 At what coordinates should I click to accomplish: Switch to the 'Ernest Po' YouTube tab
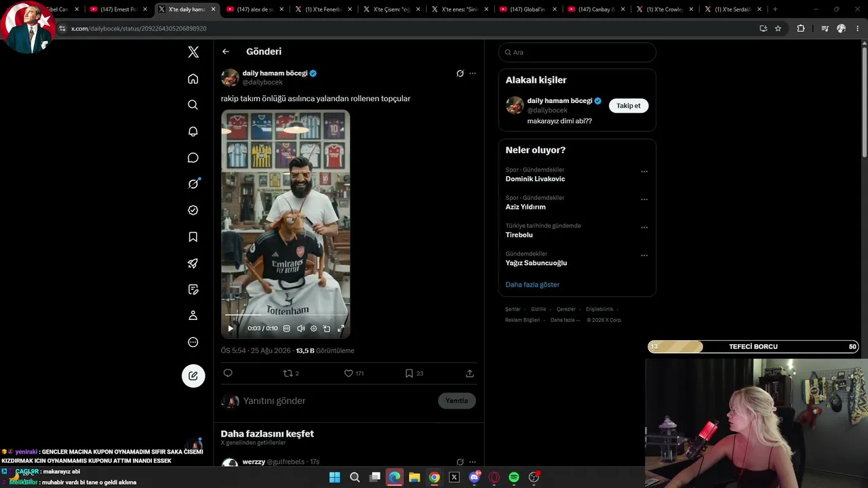(119, 9)
